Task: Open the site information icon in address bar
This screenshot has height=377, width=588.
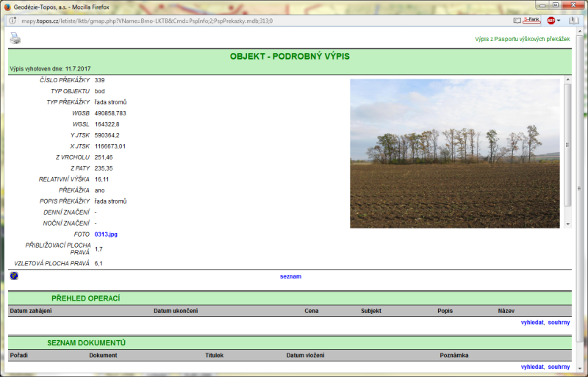Action: coord(12,21)
